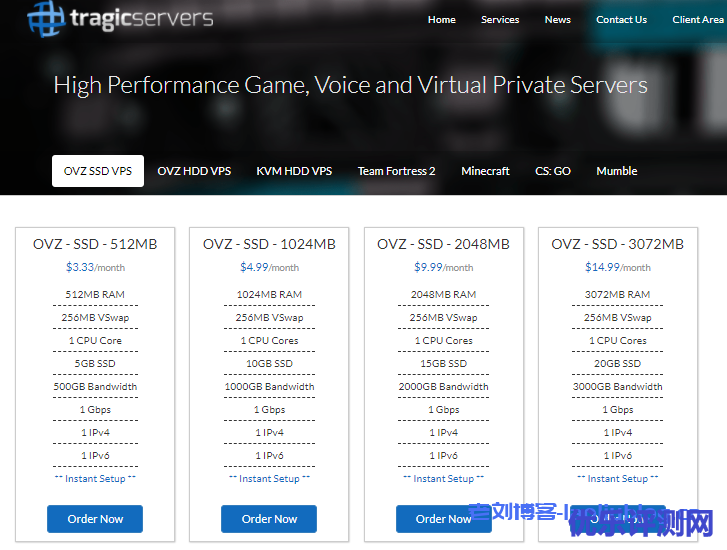The image size is (727, 550).
Task: Click the 3000GB Bandwidth spec
Action: (x=618, y=387)
